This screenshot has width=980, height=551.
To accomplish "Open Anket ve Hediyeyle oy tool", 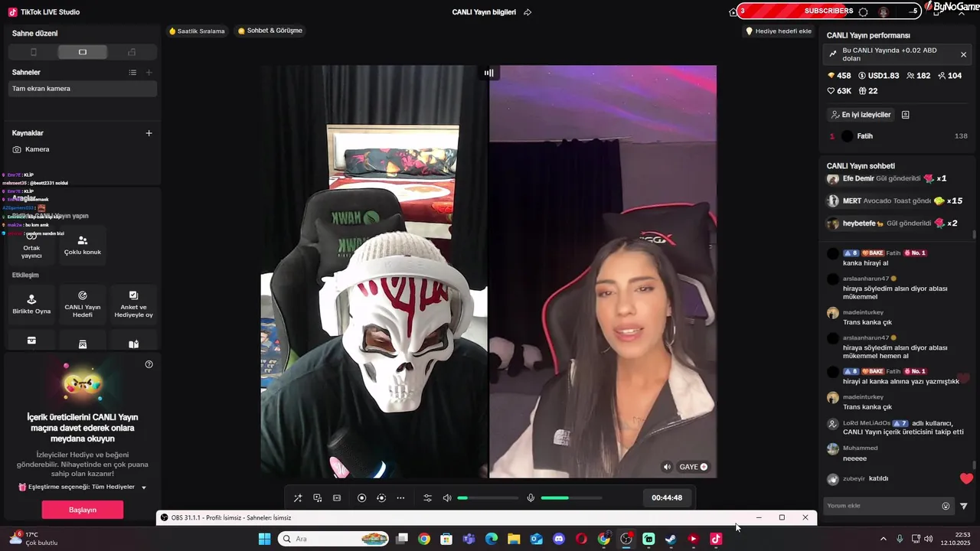I will coord(133,305).
